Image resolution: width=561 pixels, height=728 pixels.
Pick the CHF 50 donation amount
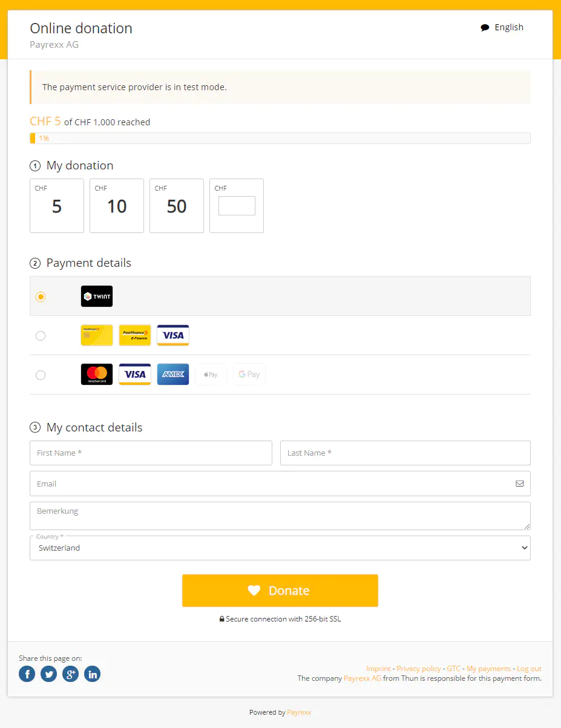(177, 206)
